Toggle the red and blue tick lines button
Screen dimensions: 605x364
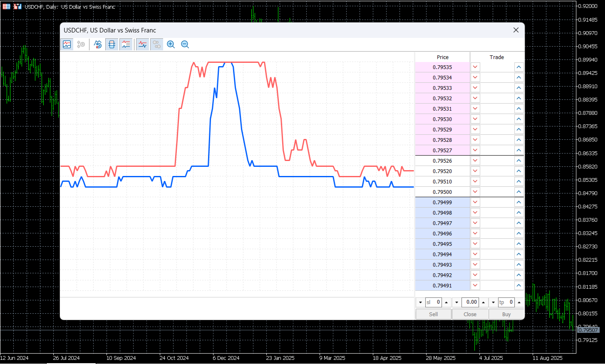pos(143,45)
